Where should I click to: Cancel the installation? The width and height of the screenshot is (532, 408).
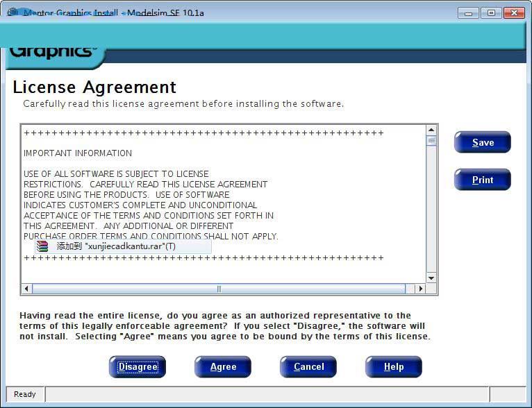point(308,366)
